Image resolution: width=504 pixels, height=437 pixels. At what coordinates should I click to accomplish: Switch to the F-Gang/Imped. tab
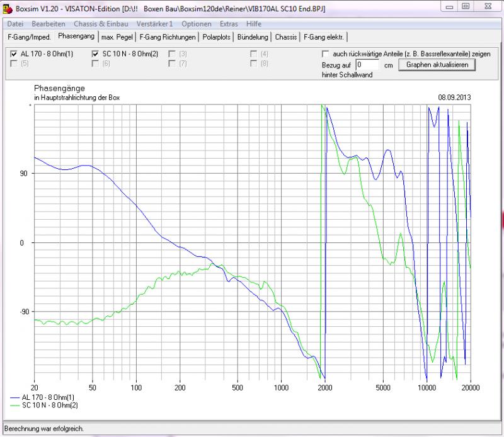(x=29, y=37)
